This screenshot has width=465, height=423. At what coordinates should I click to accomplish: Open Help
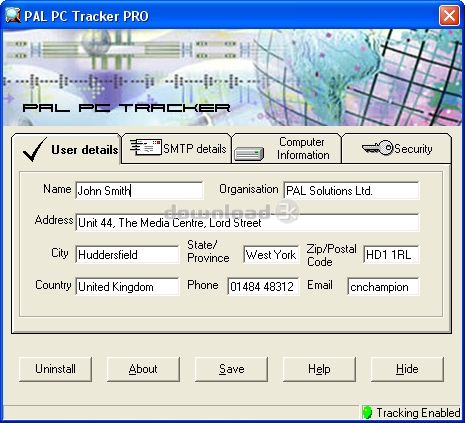coord(319,369)
